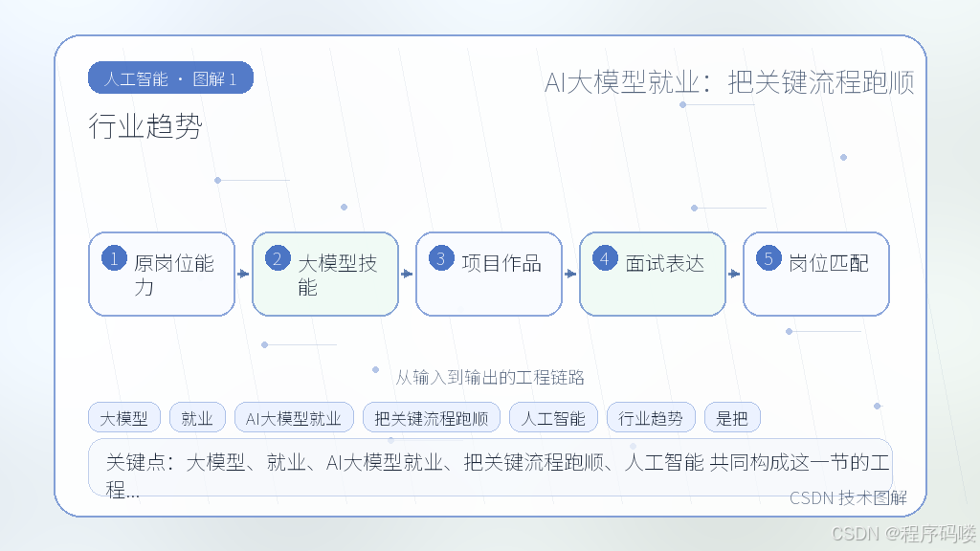Image resolution: width=980 pixels, height=551 pixels.
Task: Select the 人工智能 tag
Action: (x=553, y=418)
